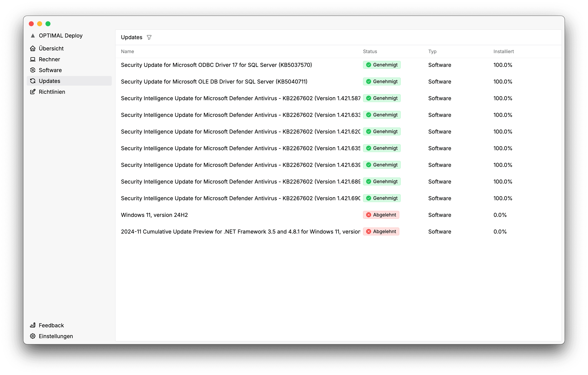The width and height of the screenshot is (588, 375).
Task: Click the Updates navigation icon
Action: 33,80
